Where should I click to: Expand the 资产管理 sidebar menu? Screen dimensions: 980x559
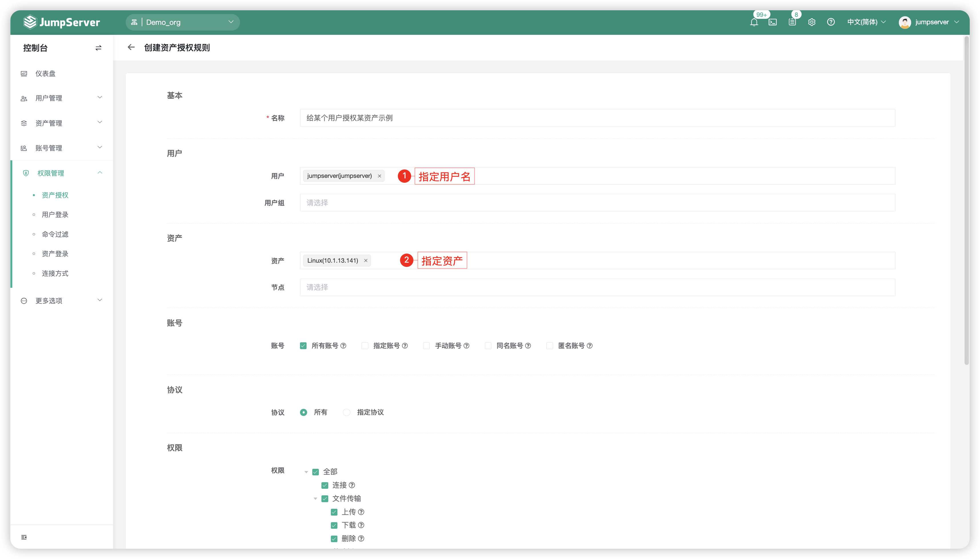coord(61,123)
